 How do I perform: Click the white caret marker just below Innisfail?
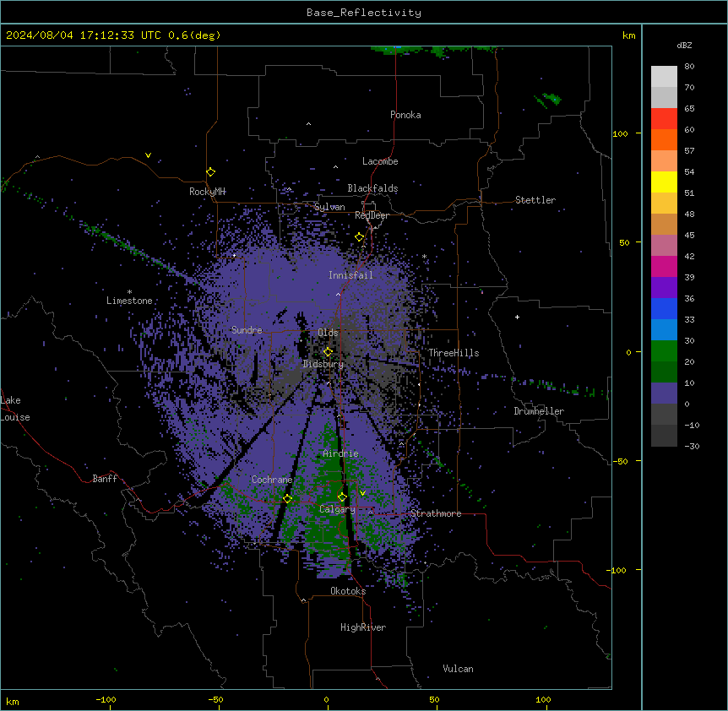pyautogui.click(x=338, y=294)
